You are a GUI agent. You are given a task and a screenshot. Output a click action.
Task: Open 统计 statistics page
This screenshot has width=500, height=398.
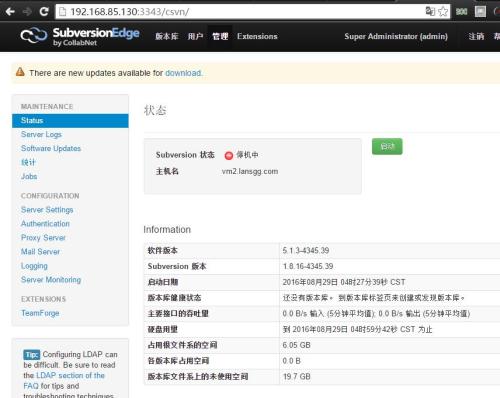[x=28, y=163]
